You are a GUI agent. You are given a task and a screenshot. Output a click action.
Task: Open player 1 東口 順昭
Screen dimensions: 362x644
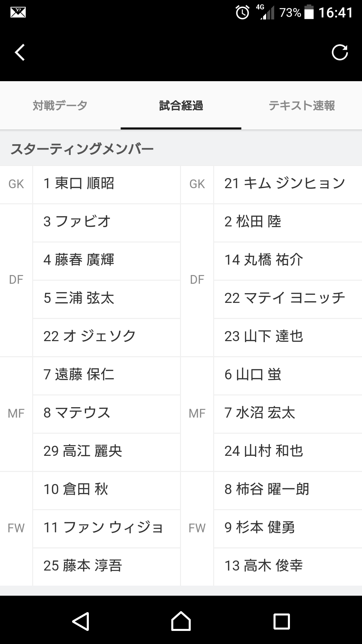coord(106,184)
